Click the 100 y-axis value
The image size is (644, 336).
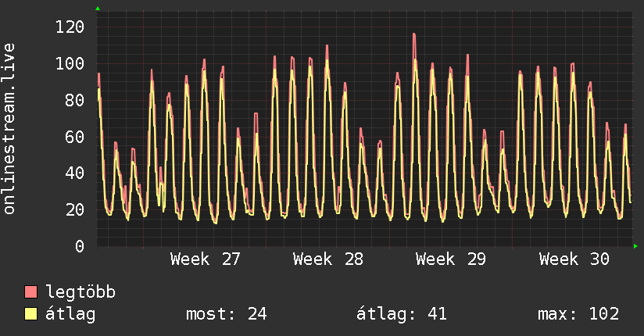point(70,63)
